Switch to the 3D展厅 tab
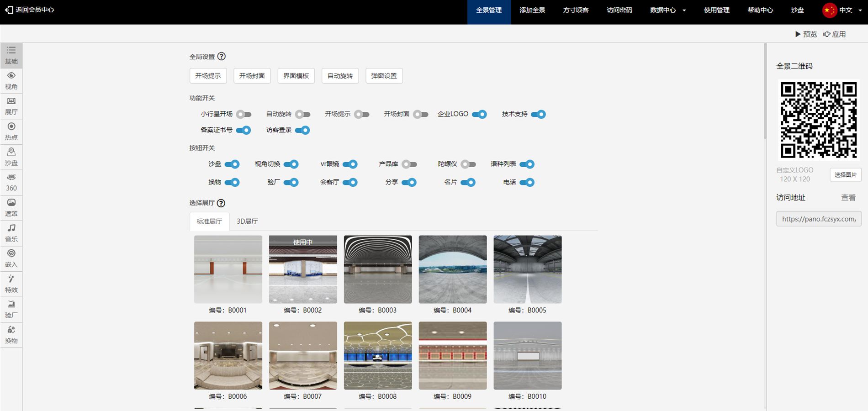This screenshot has height=411, width=868. click(x=247, y=221)
